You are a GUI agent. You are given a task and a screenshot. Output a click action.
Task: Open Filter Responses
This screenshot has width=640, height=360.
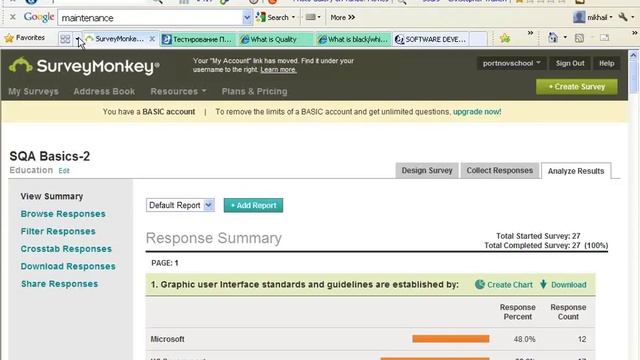coord(58,231)
